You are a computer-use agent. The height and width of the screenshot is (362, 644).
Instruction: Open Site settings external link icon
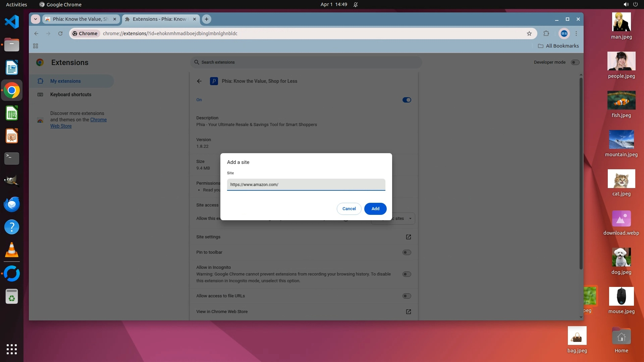408,237
